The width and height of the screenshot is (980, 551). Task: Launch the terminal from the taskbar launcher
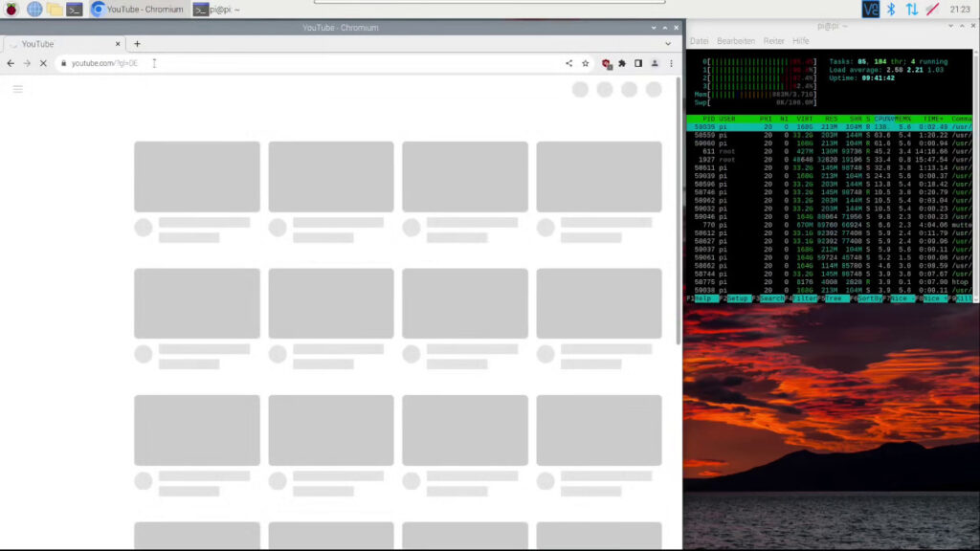coord(75,10)
